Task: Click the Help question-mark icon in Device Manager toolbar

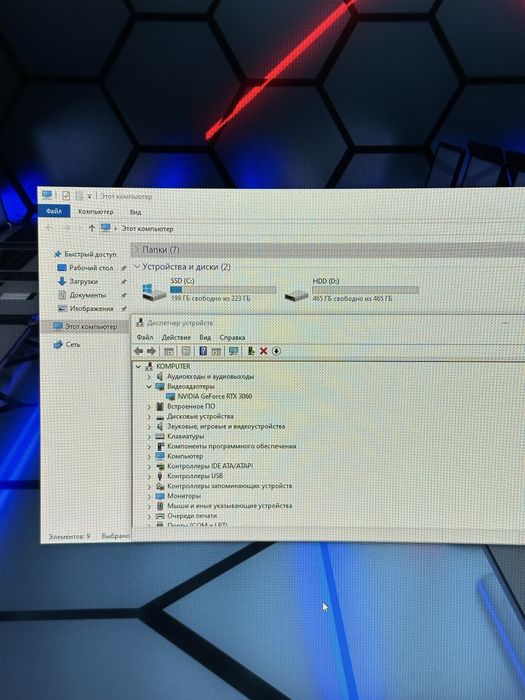Action: 203,351
